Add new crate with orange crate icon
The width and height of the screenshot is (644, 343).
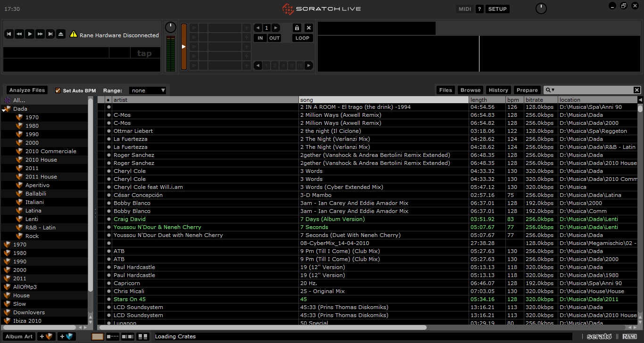pos(47,336)
